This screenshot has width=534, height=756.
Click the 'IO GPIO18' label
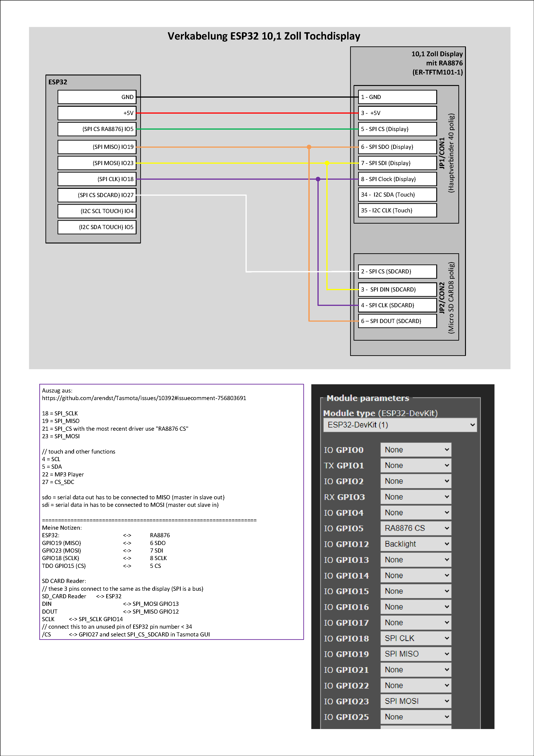(x=346, y=639)
